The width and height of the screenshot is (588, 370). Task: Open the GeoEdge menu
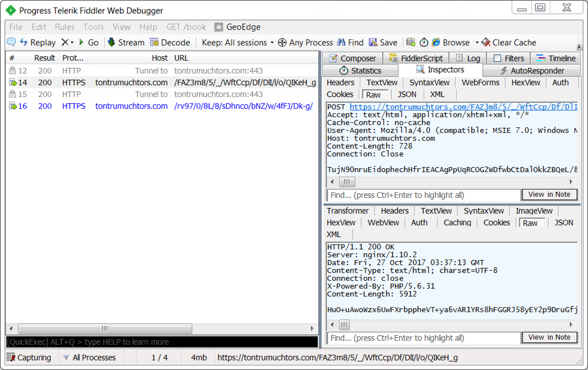coord(237,27)
